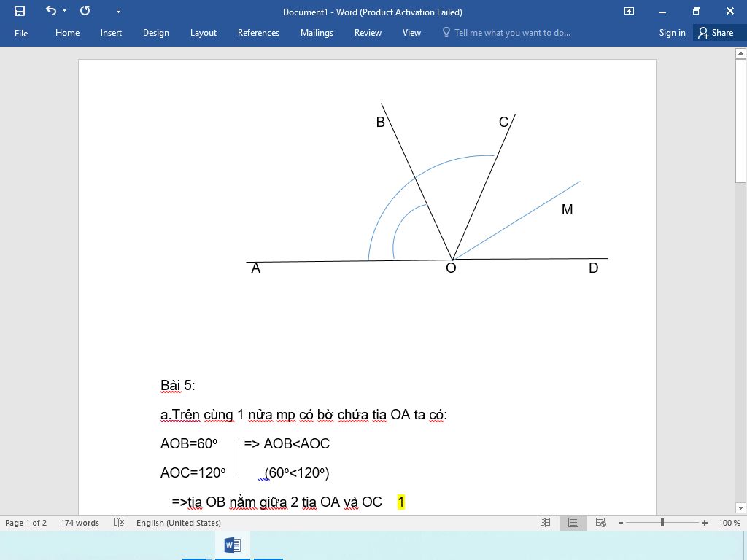The height and width of the screenshot is (560, 747).
Task: Select label D in the diagram
Action: click(593, 268)
